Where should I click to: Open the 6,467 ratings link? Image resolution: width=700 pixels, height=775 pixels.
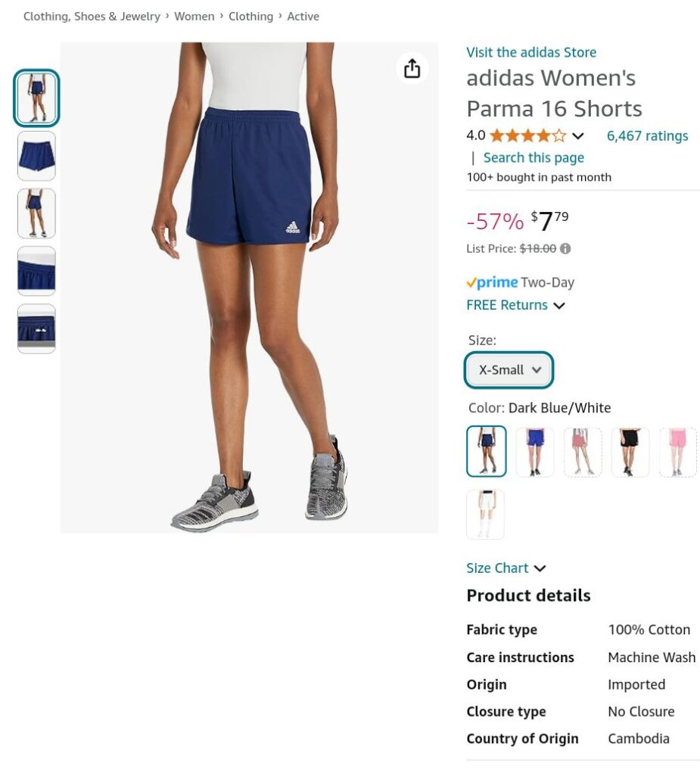coord(647,136)
